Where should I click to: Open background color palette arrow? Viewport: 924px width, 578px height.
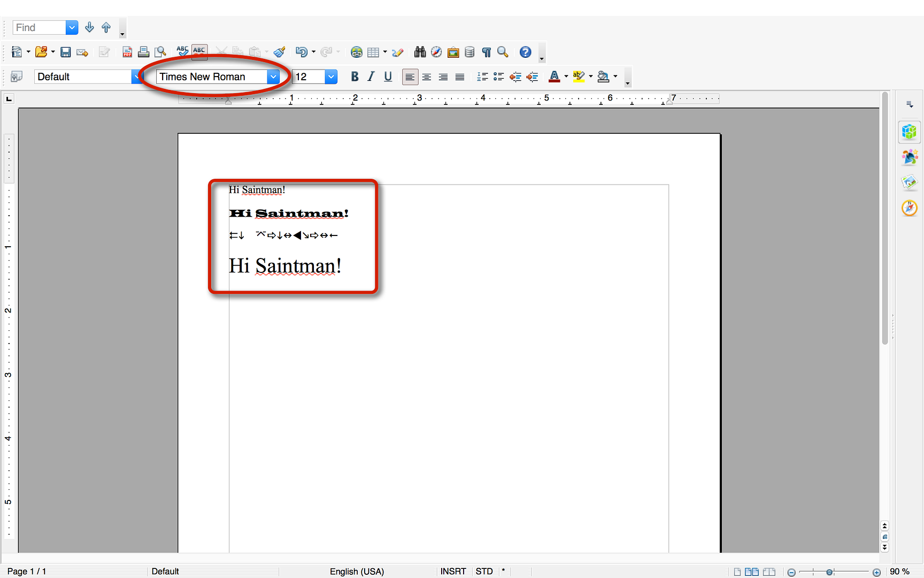(x=615, y=77)
